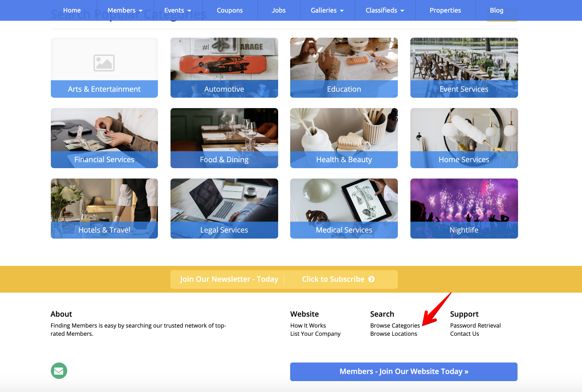Follow the How It Works link
The width and height of the screenshot is (582, 392).
[x=308, y=325]
